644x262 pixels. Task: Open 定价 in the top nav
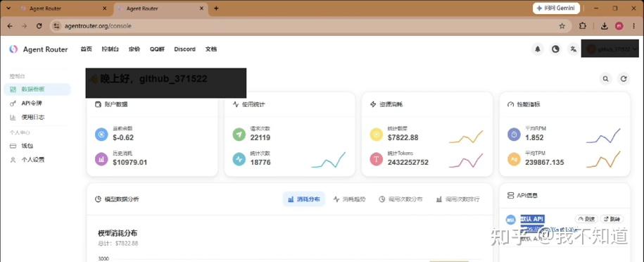pyautogui.click(x=134, y=49)
